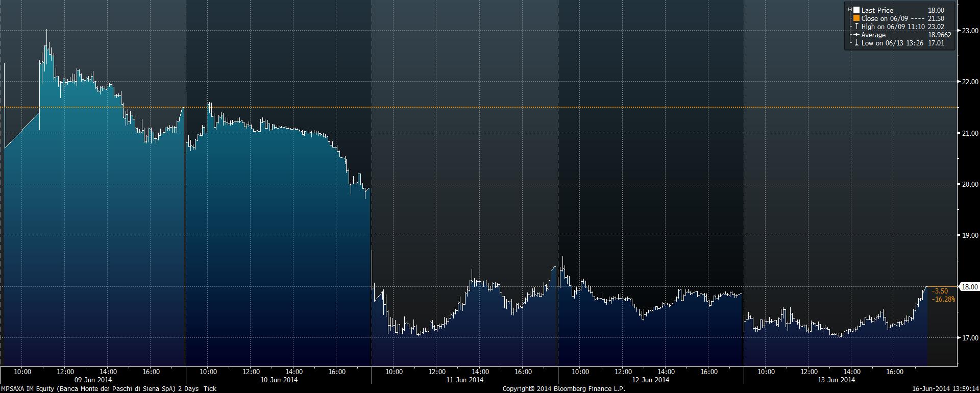Screen dimensions: 980x393
Task: Click the -16.28% change label
Action: point(943,299)
